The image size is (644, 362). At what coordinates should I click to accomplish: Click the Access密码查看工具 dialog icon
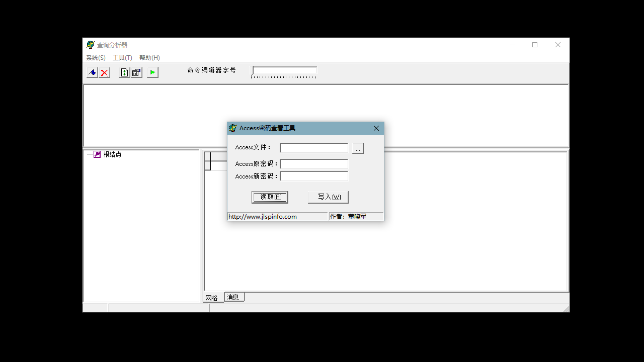click(x=233, y=128)
